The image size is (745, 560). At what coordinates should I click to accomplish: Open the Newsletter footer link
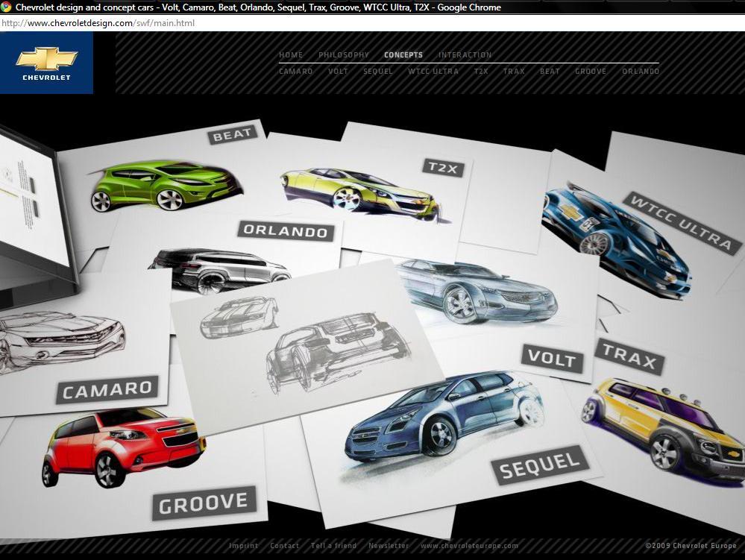point(389,546)
